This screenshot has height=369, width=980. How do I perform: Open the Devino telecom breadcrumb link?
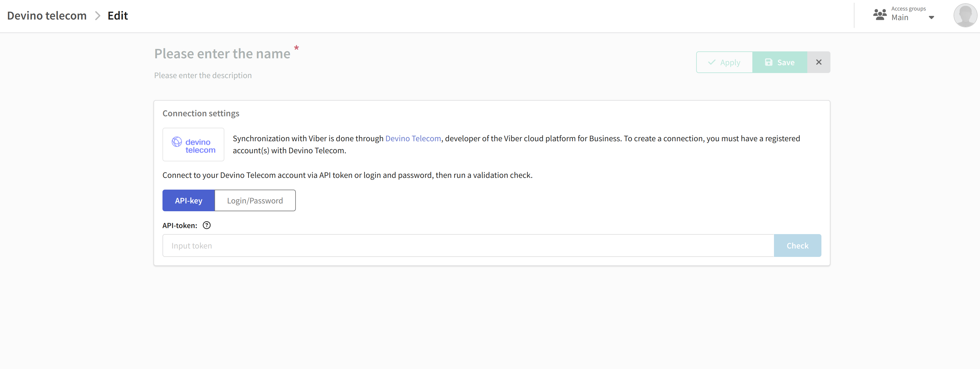point(47,16)
